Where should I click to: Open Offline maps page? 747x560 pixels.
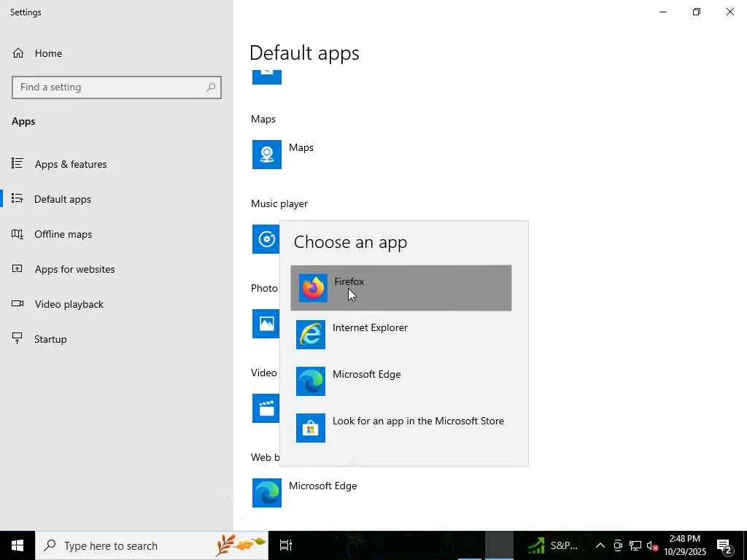point(117,234)
